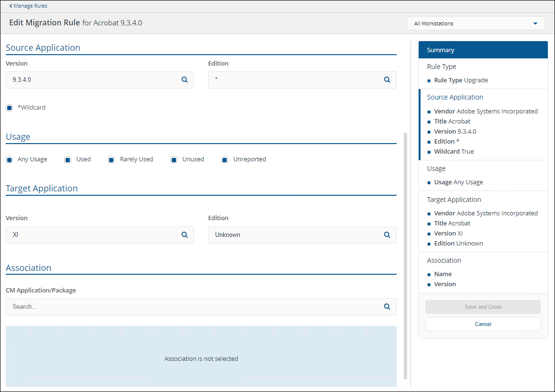Click search icon in Source Application Version field

coord(185,80)
